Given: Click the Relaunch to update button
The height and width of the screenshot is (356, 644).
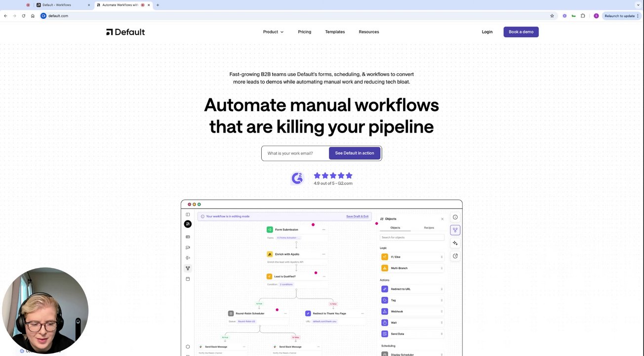Looking at the screenshot, I should [622, 16].
